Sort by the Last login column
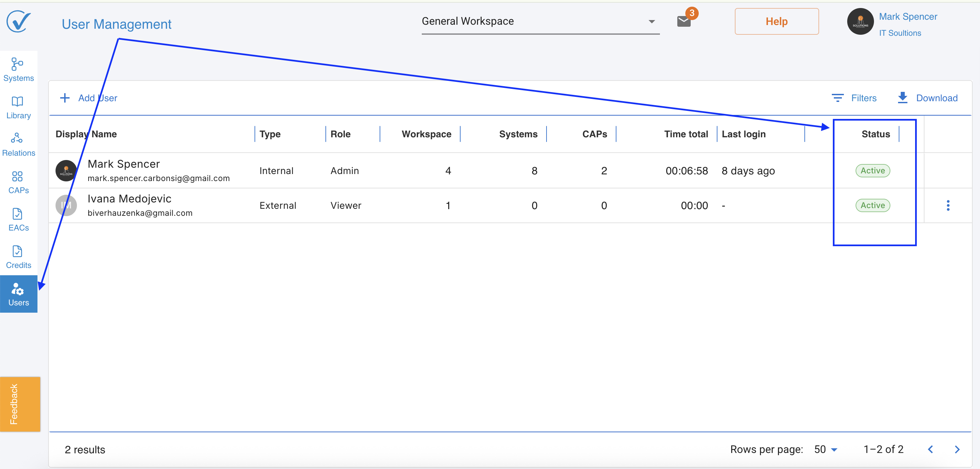This screenshot has width=980, height=469. pyautogui.click(x=744, y=134)
